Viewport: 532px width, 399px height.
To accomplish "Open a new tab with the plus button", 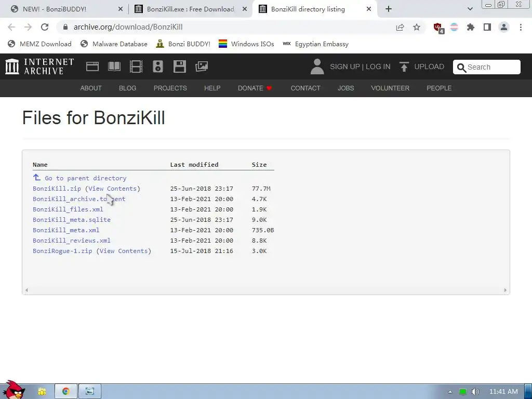I will click(x=389, y=9).
